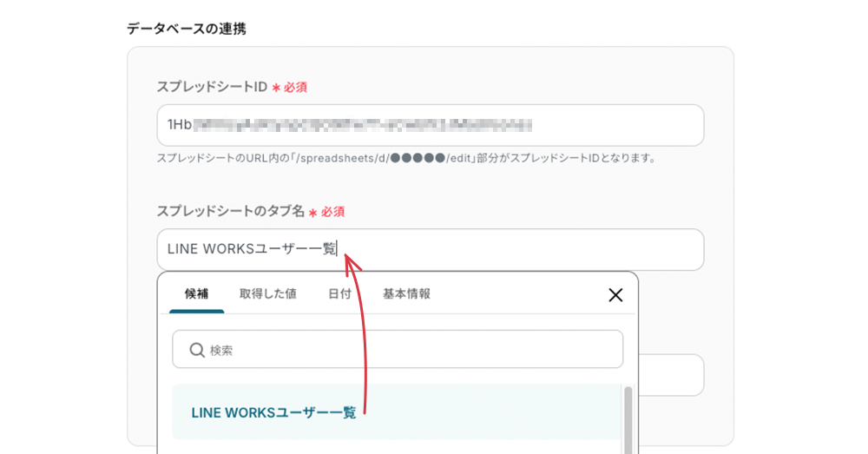The width and height of the screenshot is (868, 454).
Task: Click empty space in the スプレッドシートのタブ名 field
Action: click(x=521, y=250)
